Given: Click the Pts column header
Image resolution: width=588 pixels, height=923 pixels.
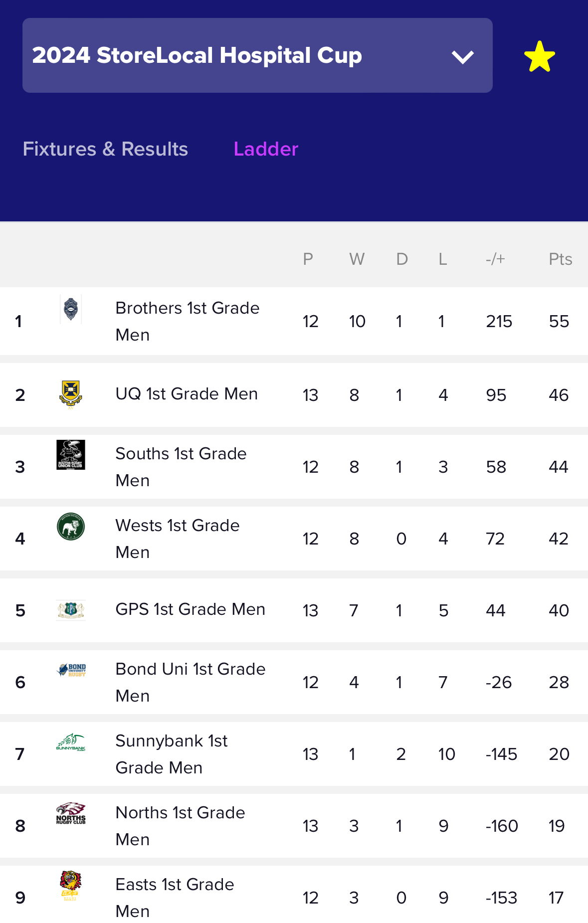Looking at the screenshot, I should coord(560,259).
